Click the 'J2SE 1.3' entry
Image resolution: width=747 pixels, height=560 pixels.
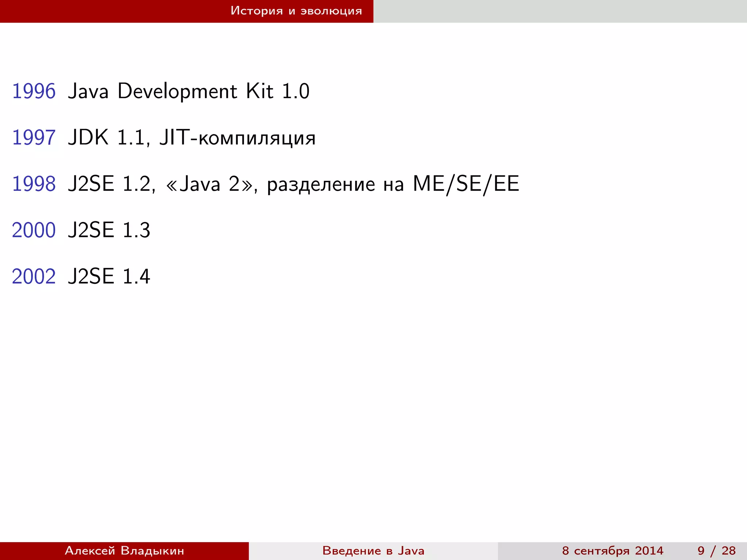pos(109,230)
